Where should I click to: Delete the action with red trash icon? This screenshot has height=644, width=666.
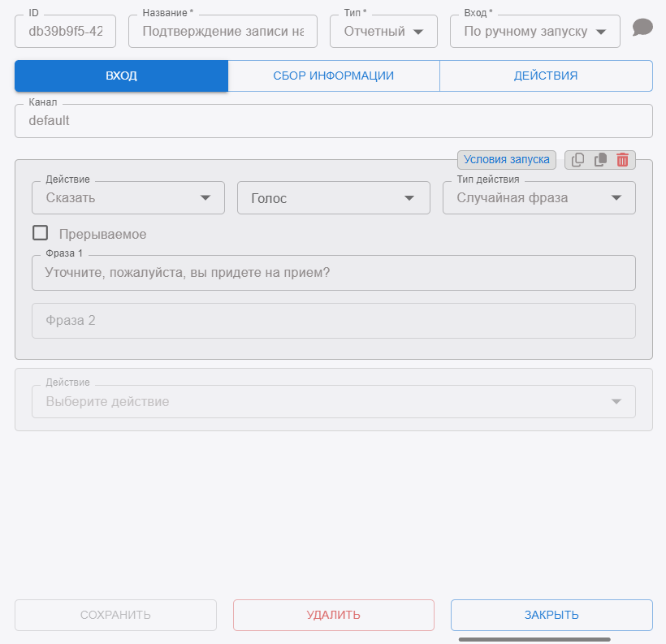coord(622,160)
